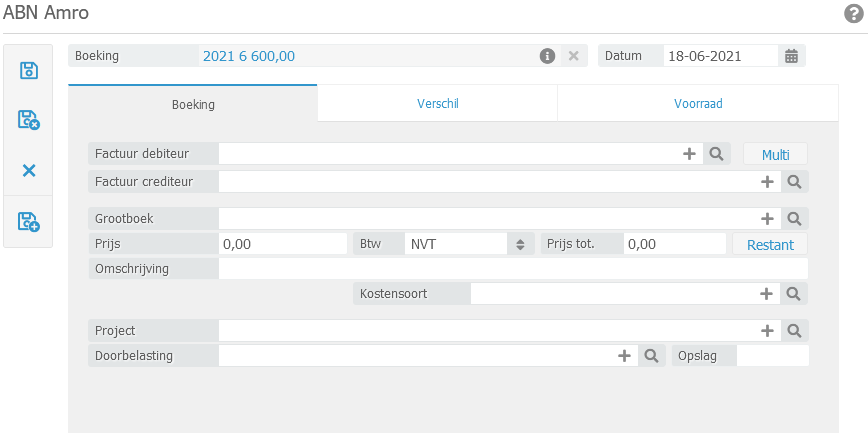Image resolution: width=868 pixels, height=437 pixels.
Task: Add new Factuur crediteur with plus icon
Action: (x=768, y=182)
